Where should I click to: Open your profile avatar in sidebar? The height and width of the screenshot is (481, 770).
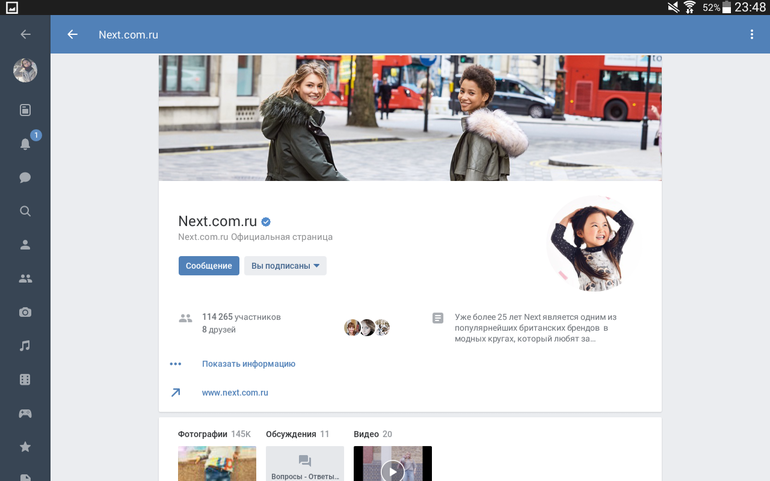[25, 70]
